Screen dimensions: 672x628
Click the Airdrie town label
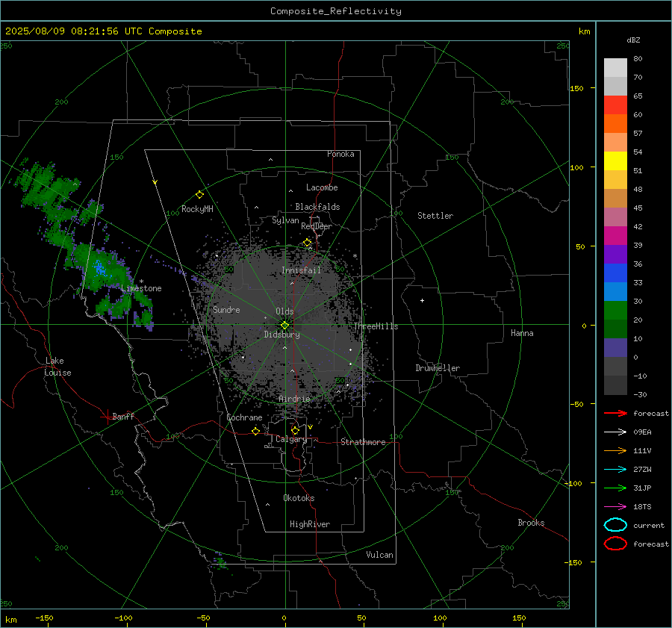[x=294, y=399]
